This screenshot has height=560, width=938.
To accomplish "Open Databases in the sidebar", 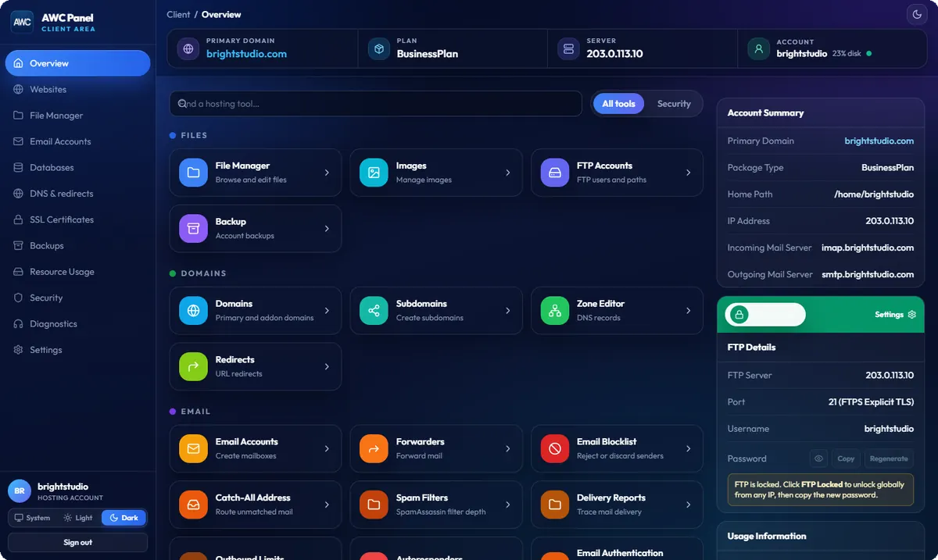I will tap(77, 167).
